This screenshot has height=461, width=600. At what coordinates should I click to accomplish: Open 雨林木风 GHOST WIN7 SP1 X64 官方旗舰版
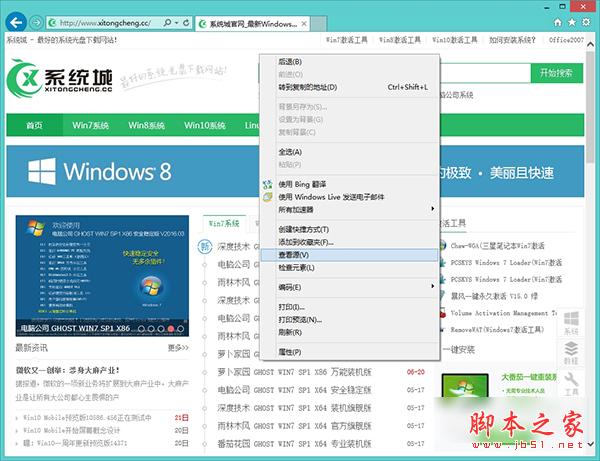coord(294,426)
